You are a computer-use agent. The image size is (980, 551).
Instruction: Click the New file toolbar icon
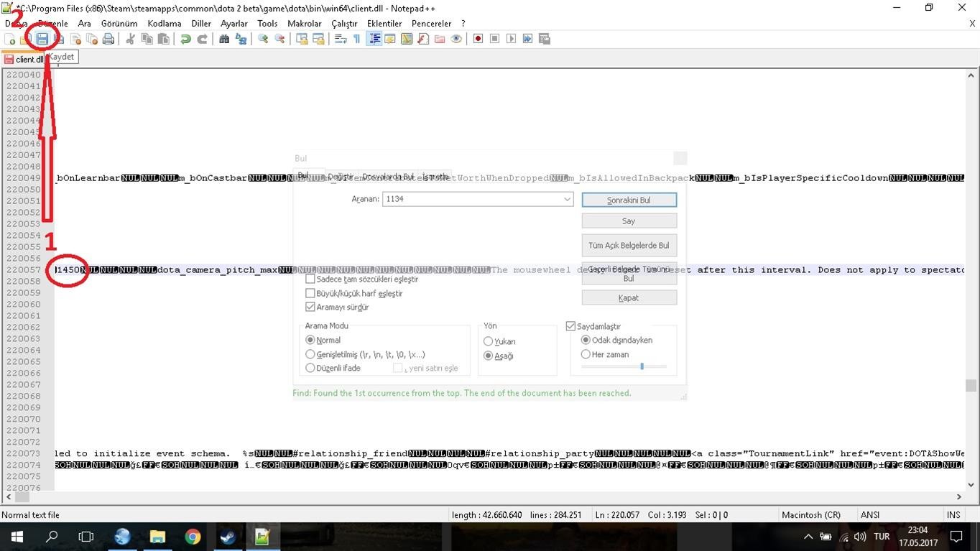point(10,39)
